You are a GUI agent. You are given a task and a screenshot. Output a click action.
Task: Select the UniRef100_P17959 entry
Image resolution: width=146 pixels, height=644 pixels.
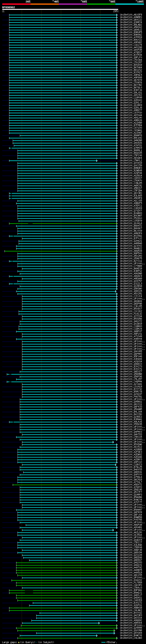coord(131,583)
